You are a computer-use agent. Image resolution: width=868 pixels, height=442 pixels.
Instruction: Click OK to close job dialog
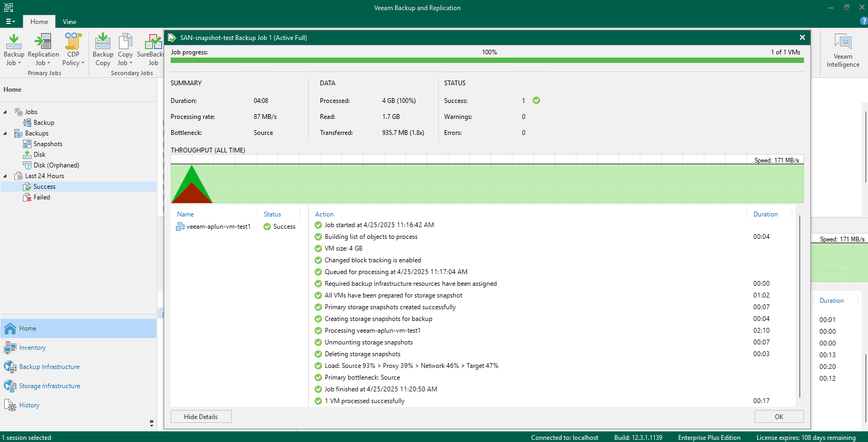[x=779, y=416]
